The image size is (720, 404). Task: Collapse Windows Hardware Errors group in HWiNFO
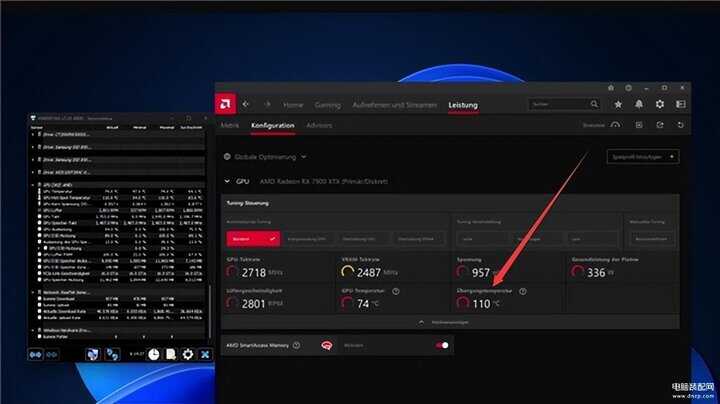coord(33,330)
